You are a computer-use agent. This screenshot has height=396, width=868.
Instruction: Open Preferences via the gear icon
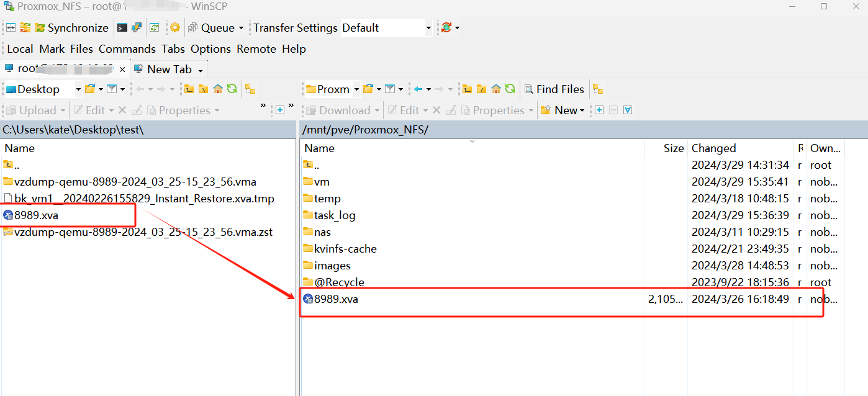point(175,27)
